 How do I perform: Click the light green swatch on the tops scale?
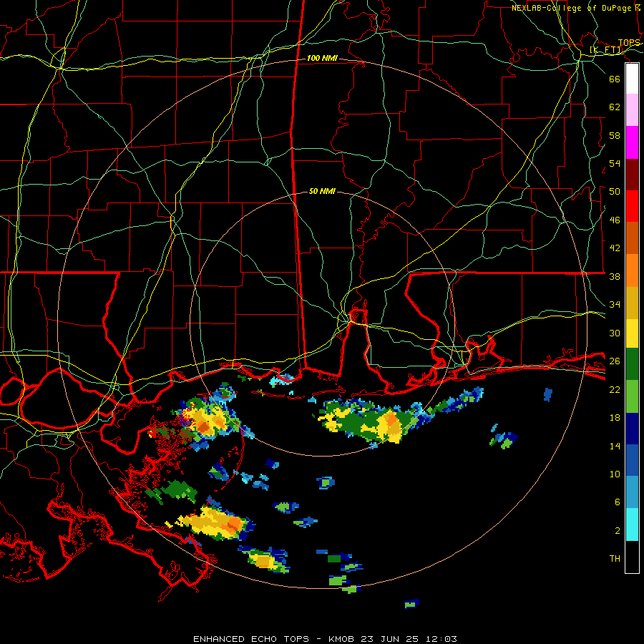[x=632, y=396]
